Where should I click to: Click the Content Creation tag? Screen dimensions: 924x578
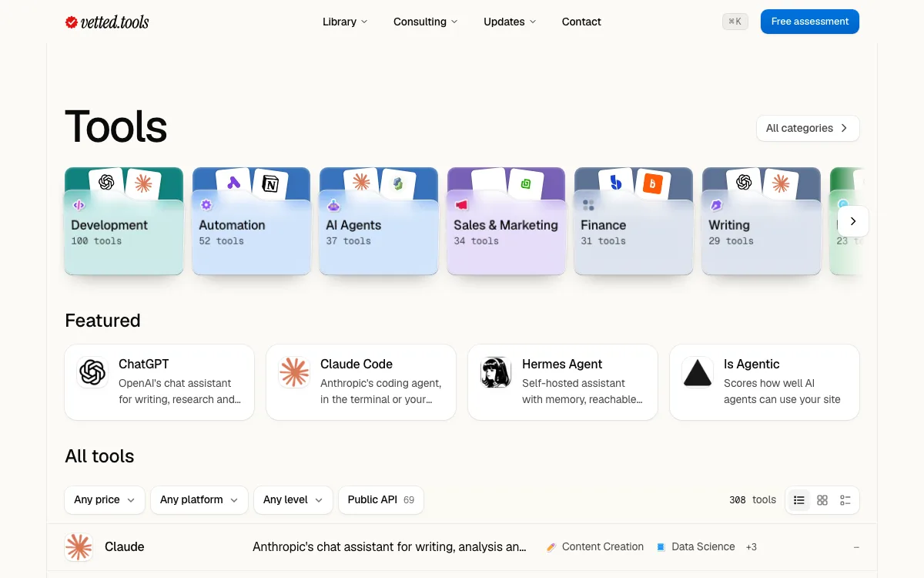pyautogui.click(x=595, y=546)
